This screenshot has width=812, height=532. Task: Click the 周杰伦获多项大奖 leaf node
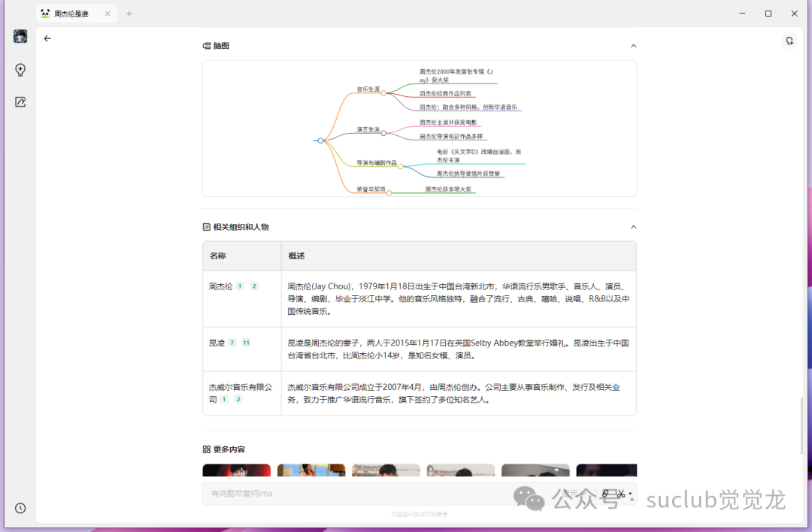pyautogui.click(x=448, y=189)
